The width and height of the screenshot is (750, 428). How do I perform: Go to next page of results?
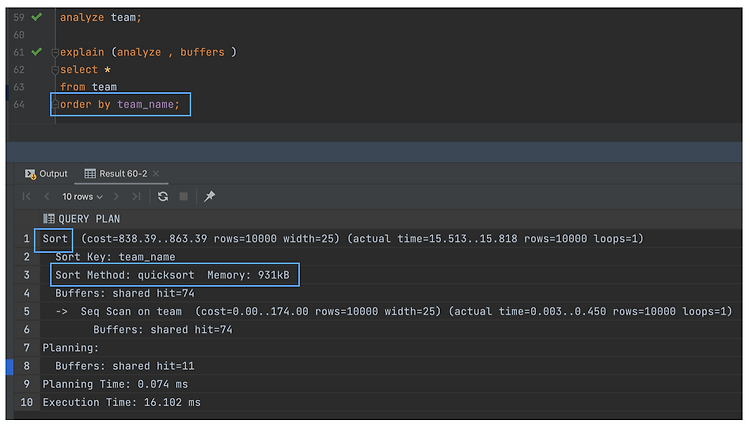pyautogui.click(x=116, y=196)
